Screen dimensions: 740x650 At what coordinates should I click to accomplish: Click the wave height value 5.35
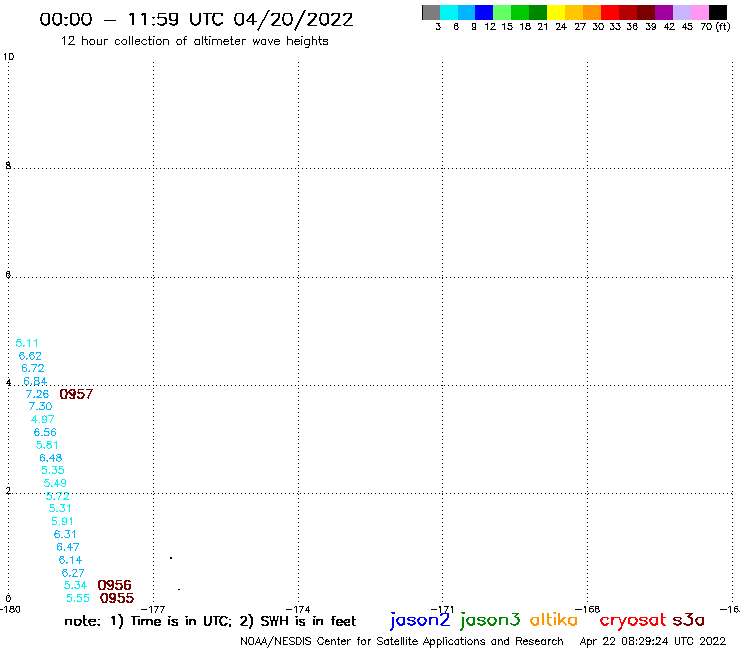click(x=53, y=470)
